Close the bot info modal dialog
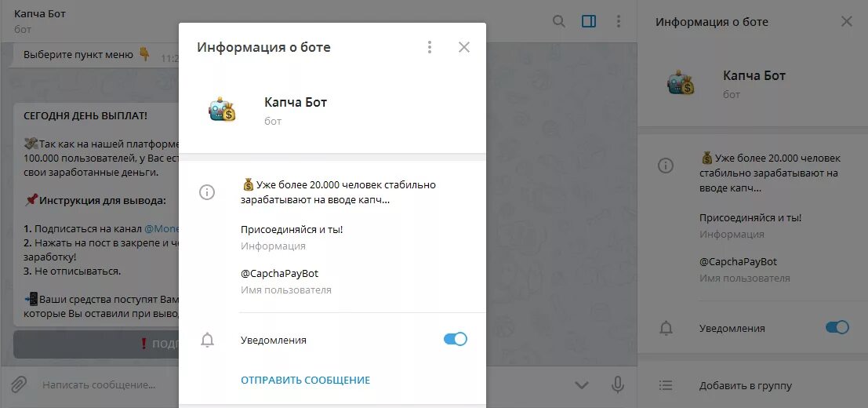Screen dimensions: 868x408 pyautogui.click(x=464, y=47)
